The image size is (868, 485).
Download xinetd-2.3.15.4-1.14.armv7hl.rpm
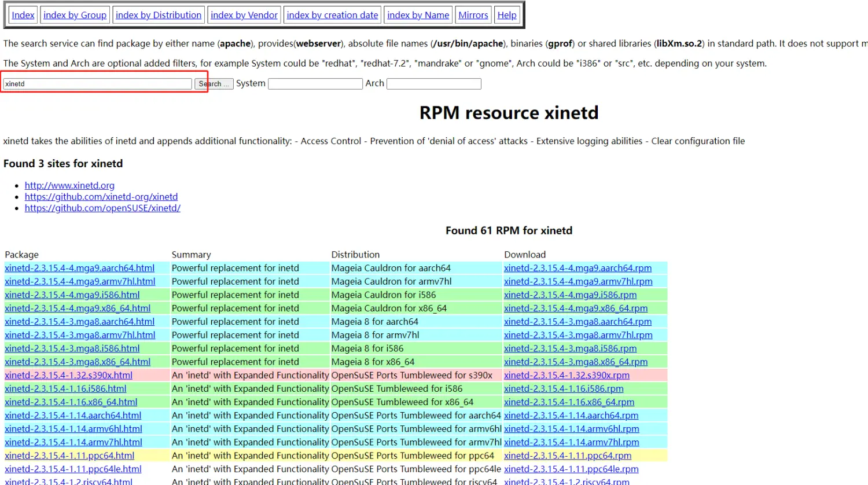[x=572, y=442]
